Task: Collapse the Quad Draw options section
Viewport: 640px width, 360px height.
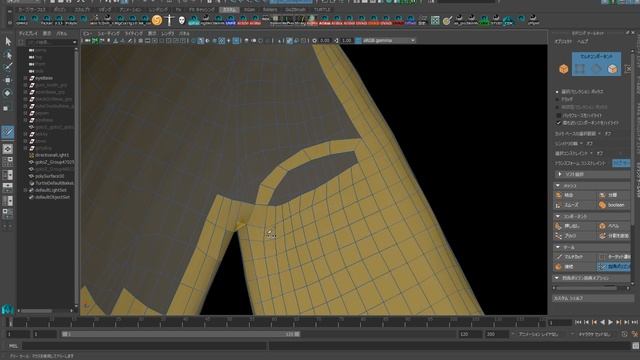Action: point(557,278)
